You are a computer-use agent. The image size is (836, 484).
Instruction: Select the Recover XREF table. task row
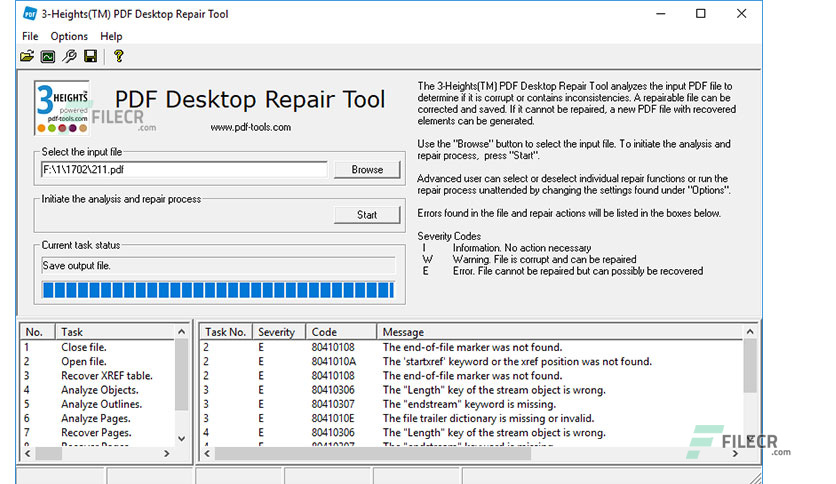click(98, 376)
